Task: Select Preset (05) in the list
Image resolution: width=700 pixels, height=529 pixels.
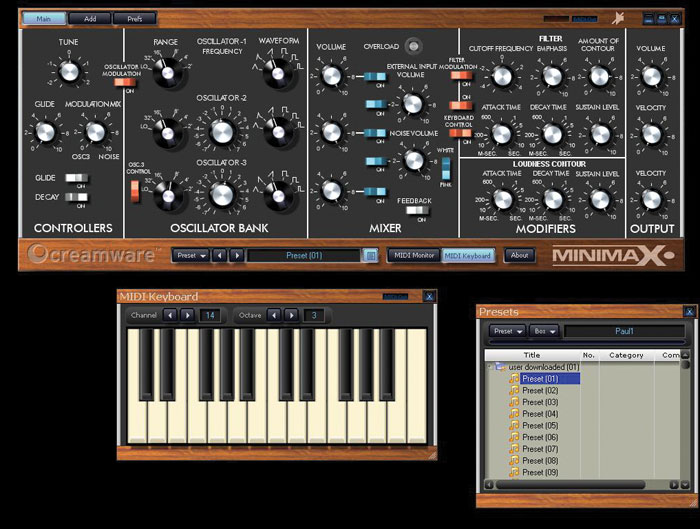Action: click(540, 425)
